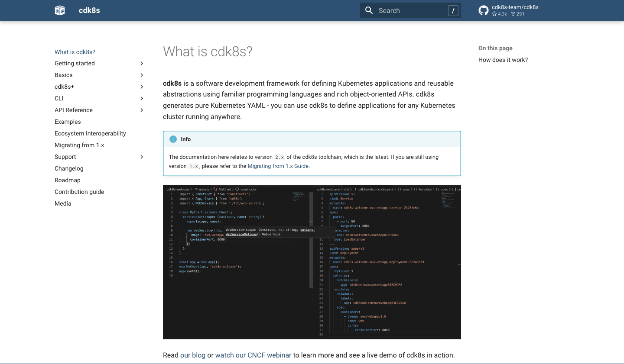Focus the Search input field
The image size is (624, 364).
(410, 10)
